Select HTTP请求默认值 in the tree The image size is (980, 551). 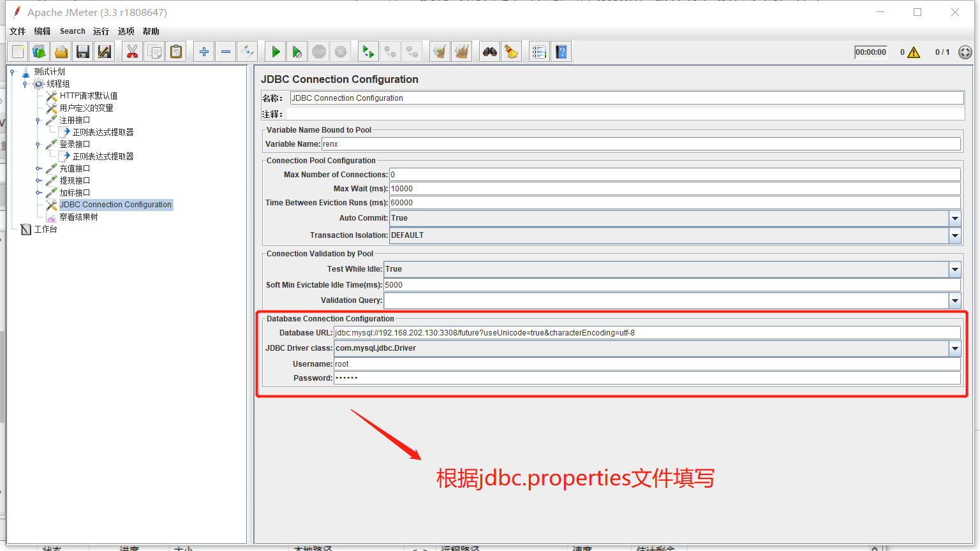[x=88, y=96]
